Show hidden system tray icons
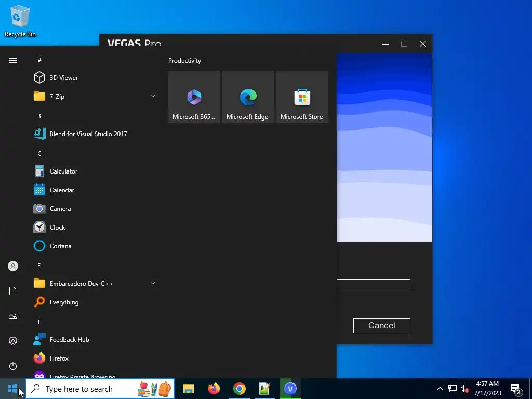The image size is (532, 399). coord(440,389)
